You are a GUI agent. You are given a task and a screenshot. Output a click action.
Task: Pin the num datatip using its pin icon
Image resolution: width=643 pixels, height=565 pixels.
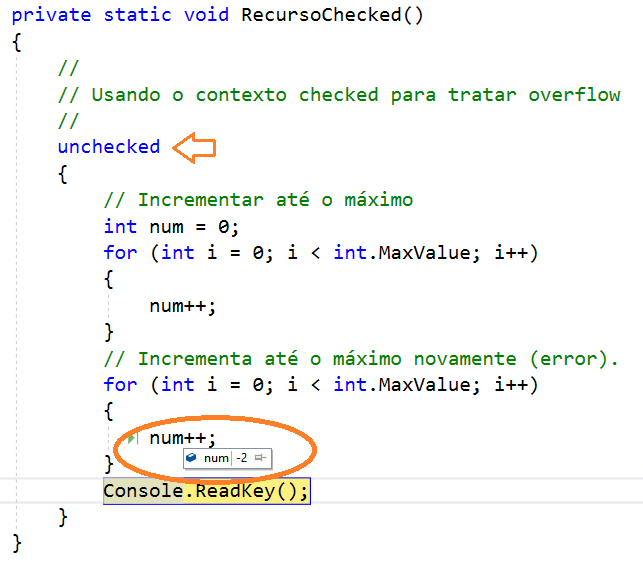[260, 458]
